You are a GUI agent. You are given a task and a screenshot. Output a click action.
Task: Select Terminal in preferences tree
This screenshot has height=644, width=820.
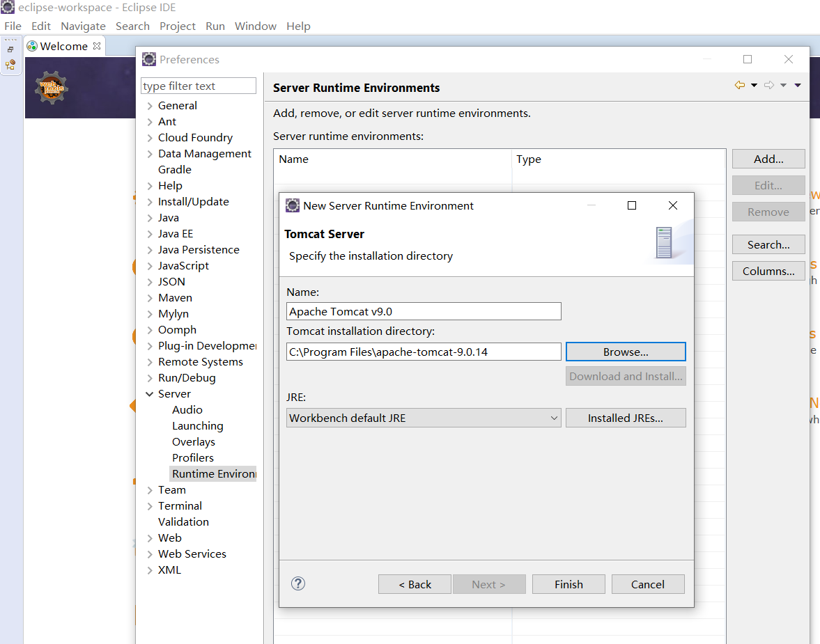click(x=180, y=506)
